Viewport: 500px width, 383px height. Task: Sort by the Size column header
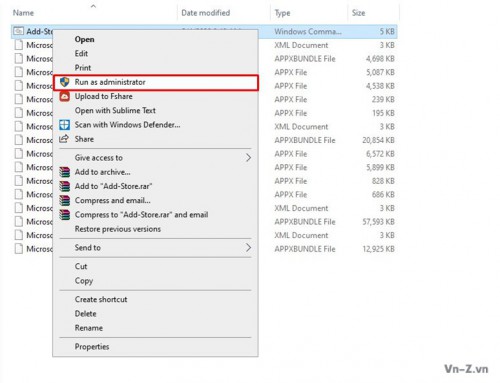(x=358, y=13)
